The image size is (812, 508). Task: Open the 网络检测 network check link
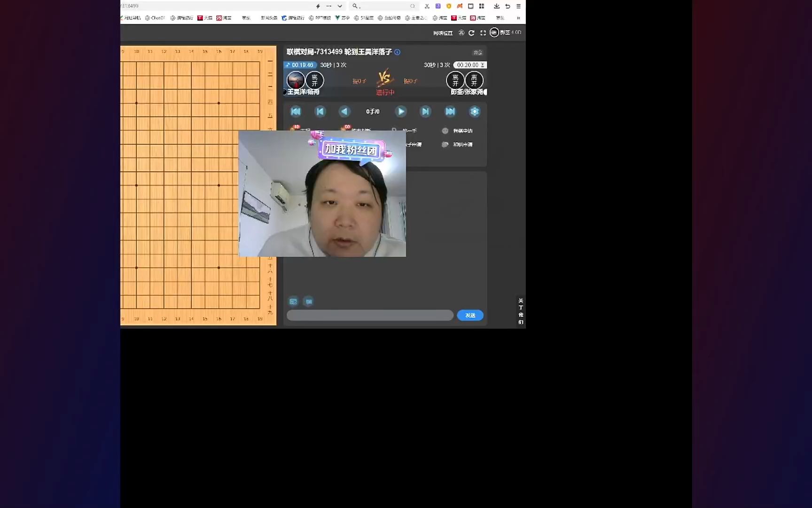(443, 33)
